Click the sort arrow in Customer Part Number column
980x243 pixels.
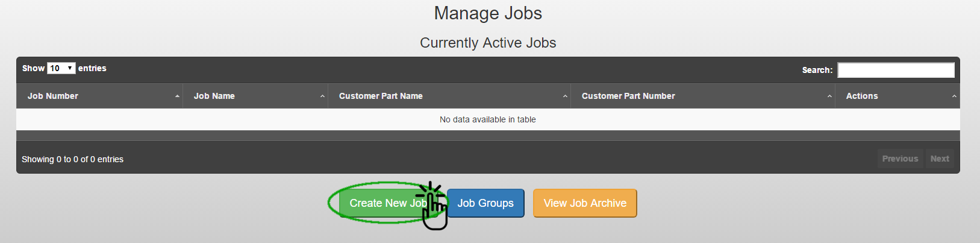coord(829,96)
